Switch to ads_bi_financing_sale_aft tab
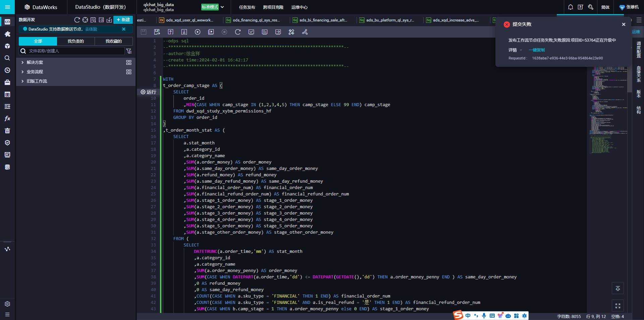644x320 pixels. point(323,20)
